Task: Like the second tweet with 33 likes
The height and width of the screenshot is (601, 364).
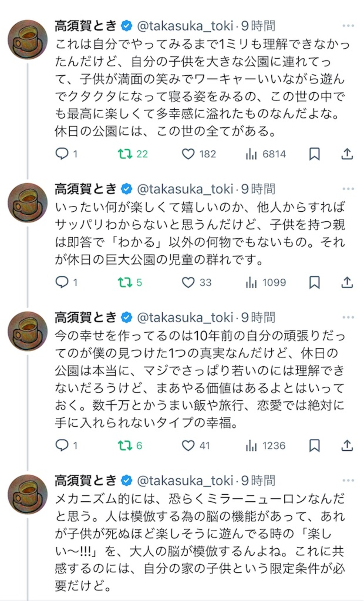Action: [188, 282]
